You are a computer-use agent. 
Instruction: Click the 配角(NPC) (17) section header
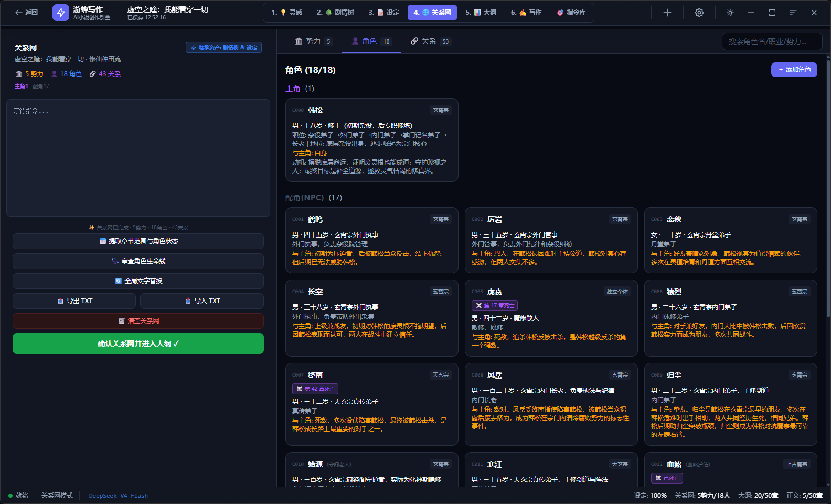tap(314, 198)
